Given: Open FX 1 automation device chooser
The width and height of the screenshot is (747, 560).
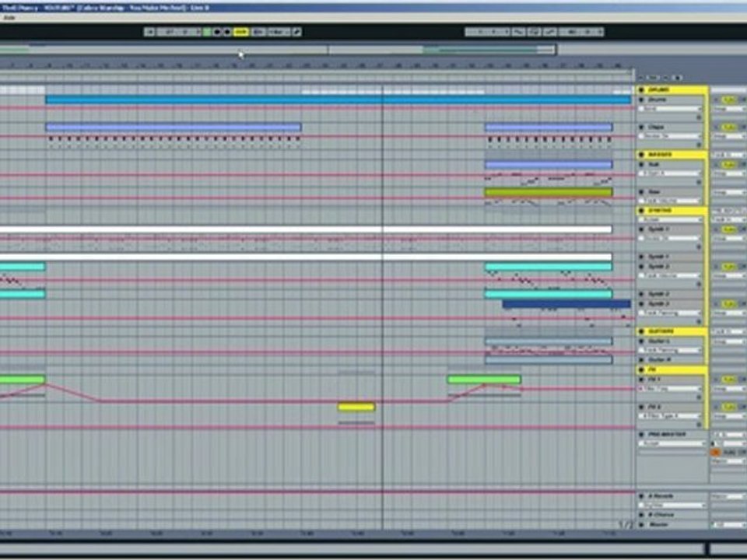Looking at the screenshot, I should pyautogui.click(x=670, y=389).
